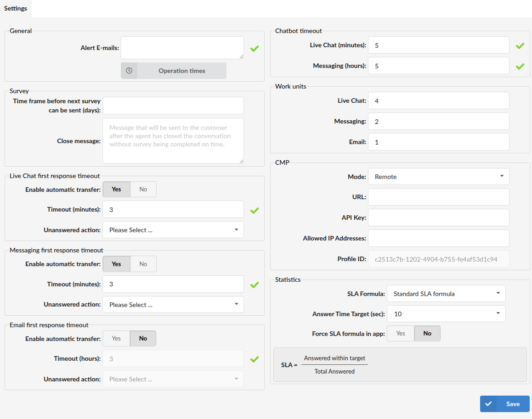Edit Work units Messaging field

coord(438,121)
